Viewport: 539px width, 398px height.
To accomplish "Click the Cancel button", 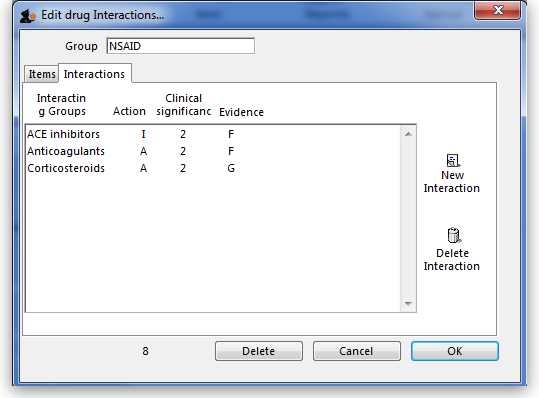I will [x=356, y=351].
